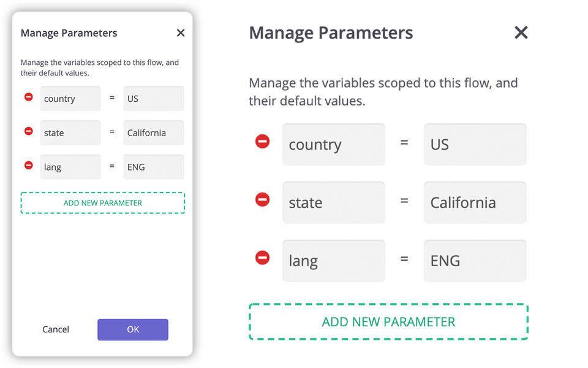
Task: Remove the country parameter in the small dialog
Action: (x=28, y=97)
